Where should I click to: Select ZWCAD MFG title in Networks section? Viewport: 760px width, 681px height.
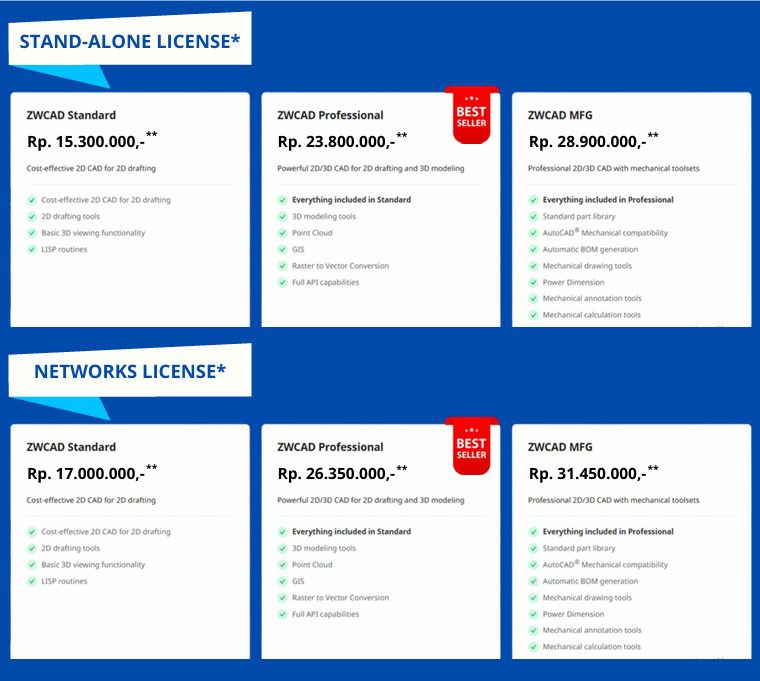pyautogui.click(x=560, y=447)
